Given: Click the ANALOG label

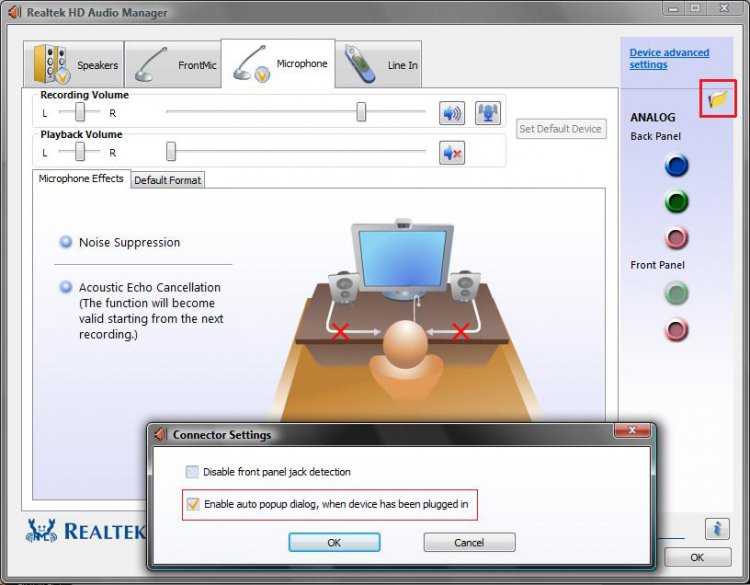Looking at the screenshot, I should 652,117.
